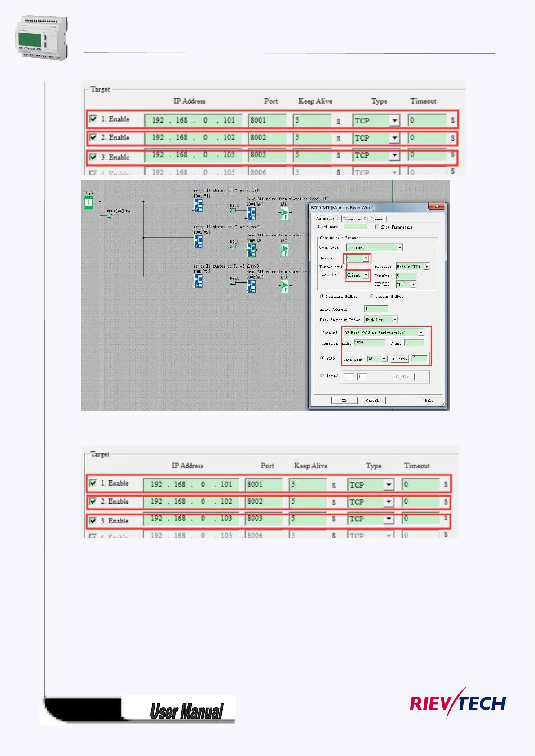Click the Cancel button
The height and width of the screenshot is (756, 535).
pyautogui.click(x=372, y=400)
